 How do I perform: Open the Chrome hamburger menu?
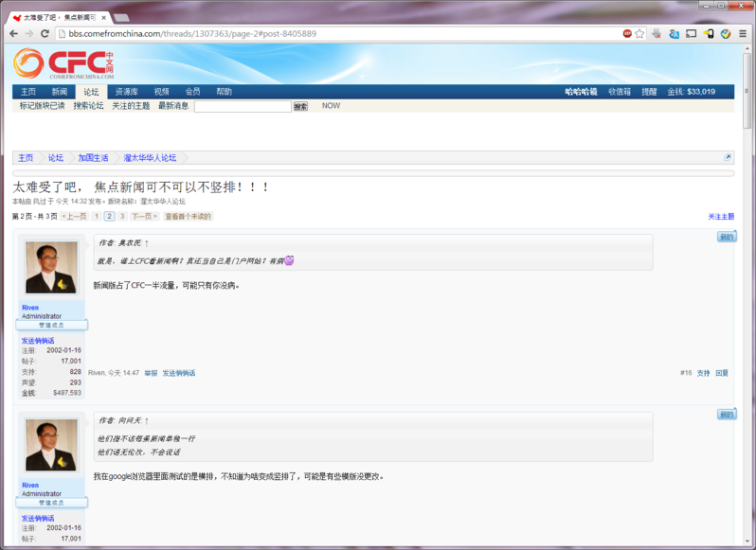point(743,34)
